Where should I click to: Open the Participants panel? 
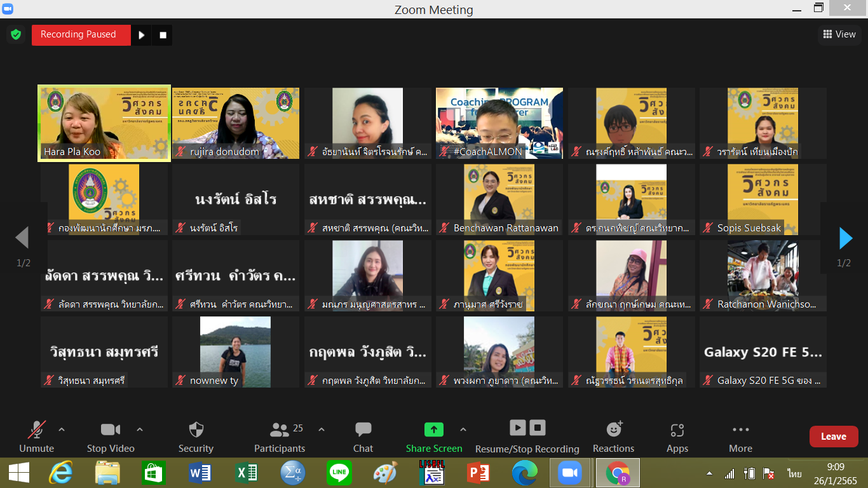280,430
